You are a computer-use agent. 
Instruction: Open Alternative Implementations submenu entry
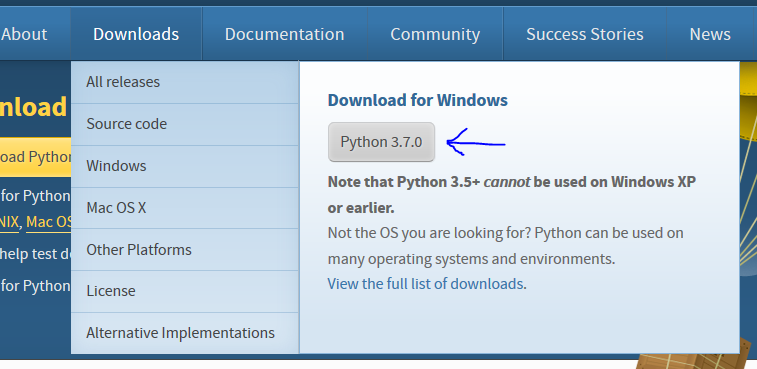(x=185, y=333)
